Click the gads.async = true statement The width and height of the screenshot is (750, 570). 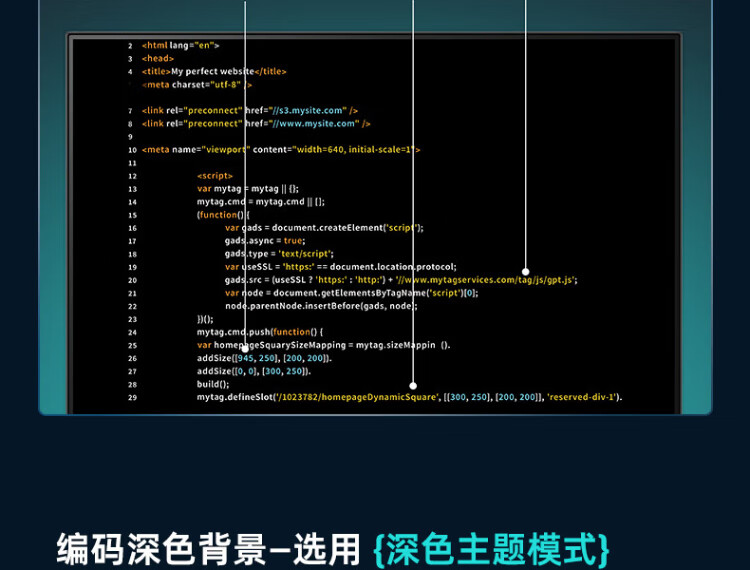coord(265,241)
